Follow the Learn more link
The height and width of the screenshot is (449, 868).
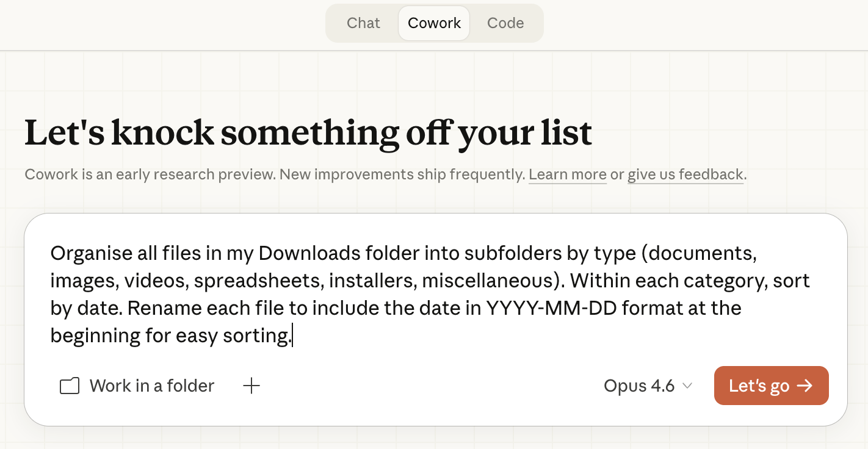pos(567,174)
